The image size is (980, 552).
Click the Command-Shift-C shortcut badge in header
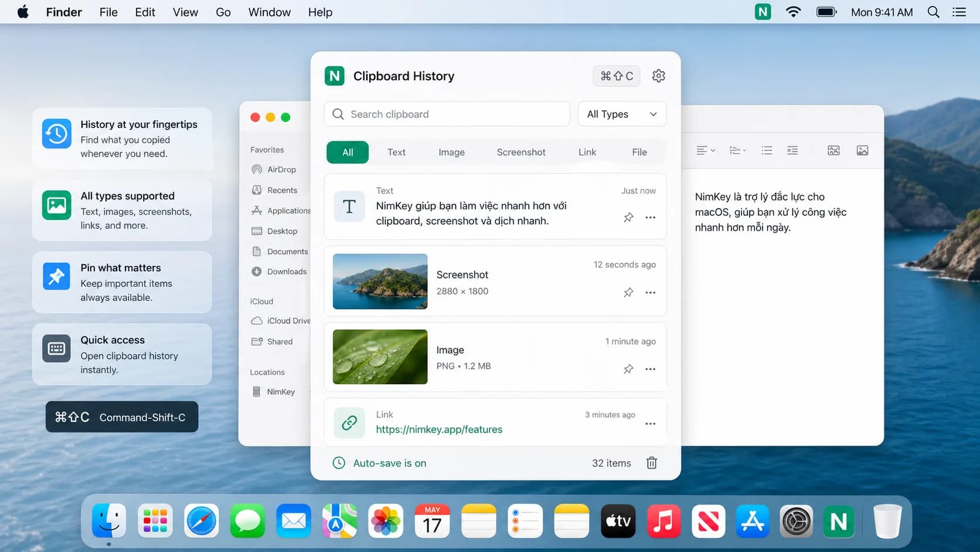tap(617, 76)
